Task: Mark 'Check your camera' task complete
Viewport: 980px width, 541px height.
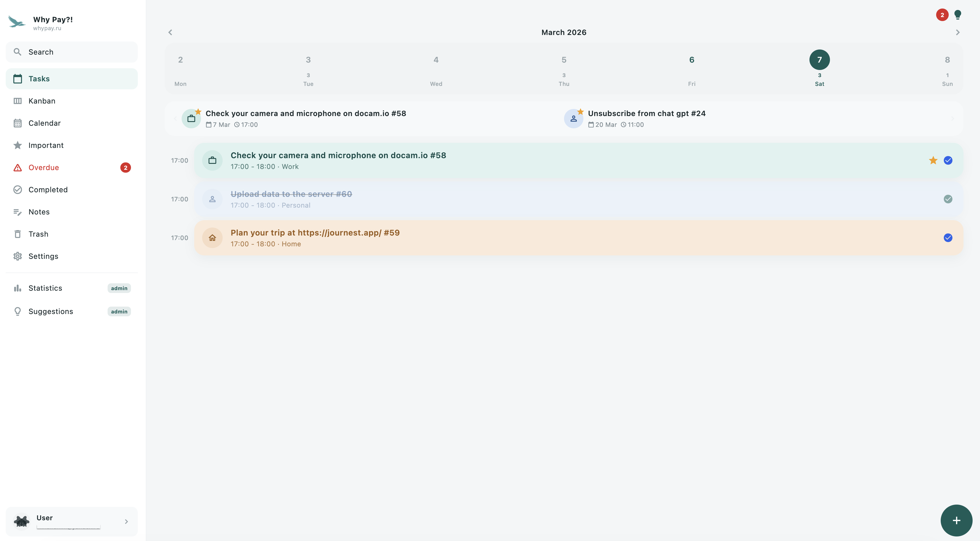Action: pos(948,160)
